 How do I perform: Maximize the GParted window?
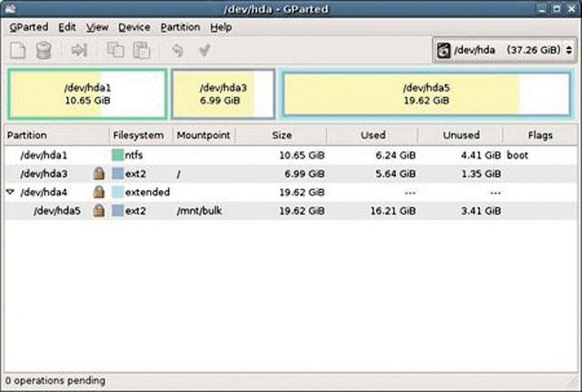(x=557, y=9)
